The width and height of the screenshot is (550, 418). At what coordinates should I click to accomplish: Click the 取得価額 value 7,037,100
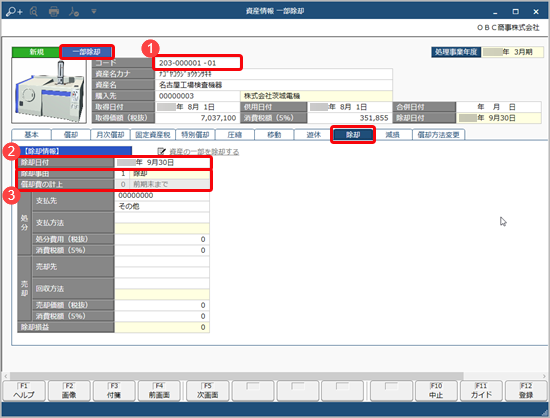[197, 118]
